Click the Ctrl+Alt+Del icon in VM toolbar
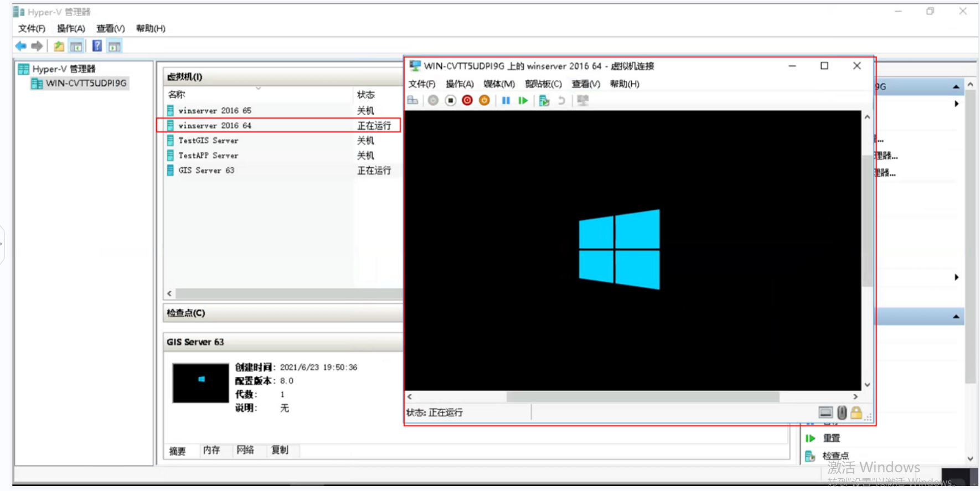980x491 pixels. pos(412,100)
